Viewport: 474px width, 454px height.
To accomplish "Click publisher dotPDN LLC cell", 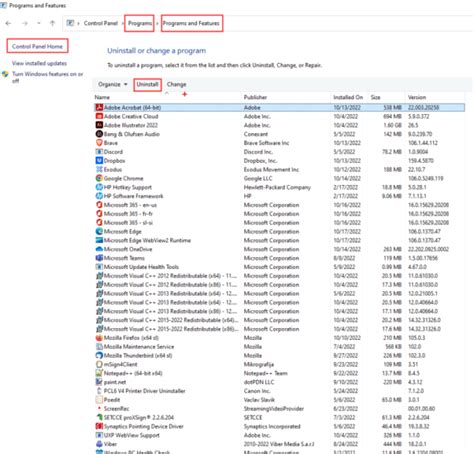I will click(x=259, y=382).
